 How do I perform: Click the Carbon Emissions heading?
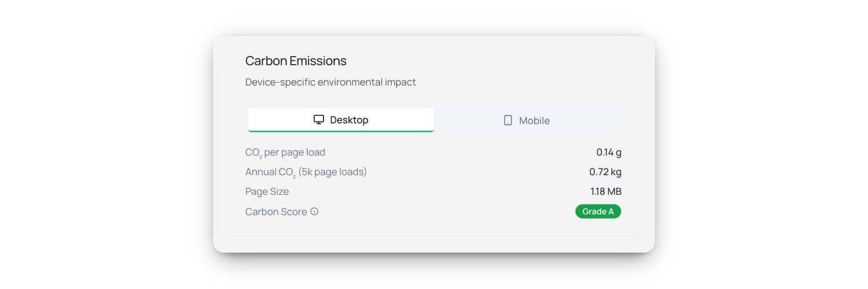point(296,61)
